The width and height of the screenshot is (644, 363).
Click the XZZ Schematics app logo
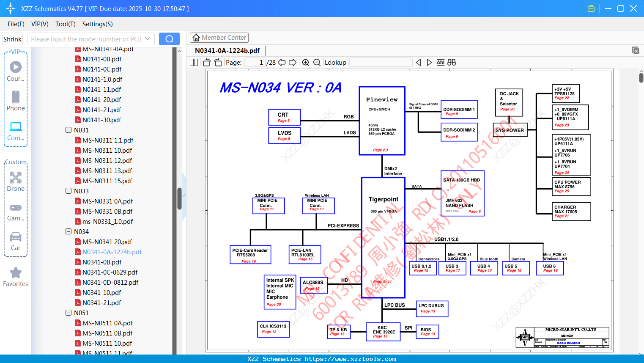coord(10,8)
